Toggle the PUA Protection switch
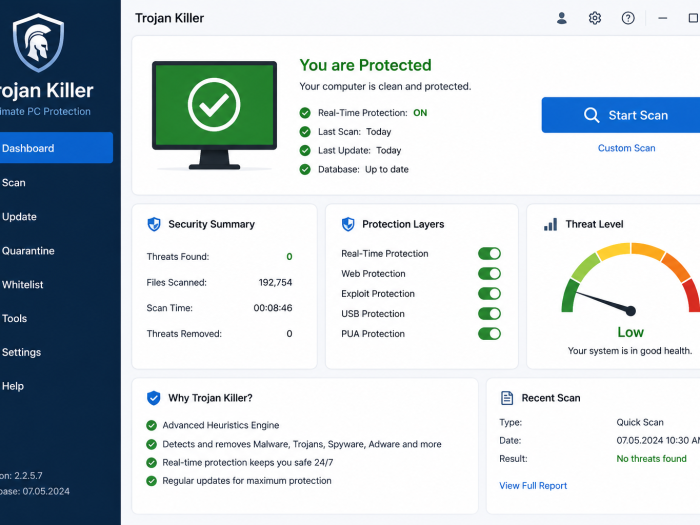Viewport: 700px width, 525px height. coord(489,334)
